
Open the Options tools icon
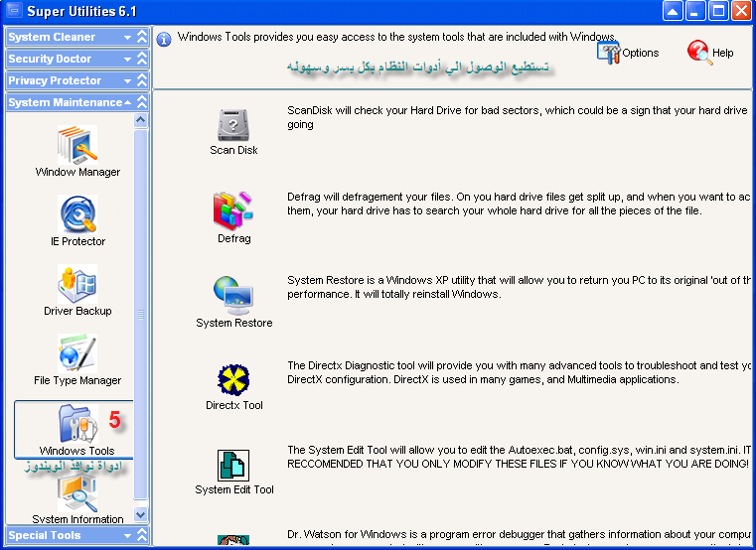[608, 53]
